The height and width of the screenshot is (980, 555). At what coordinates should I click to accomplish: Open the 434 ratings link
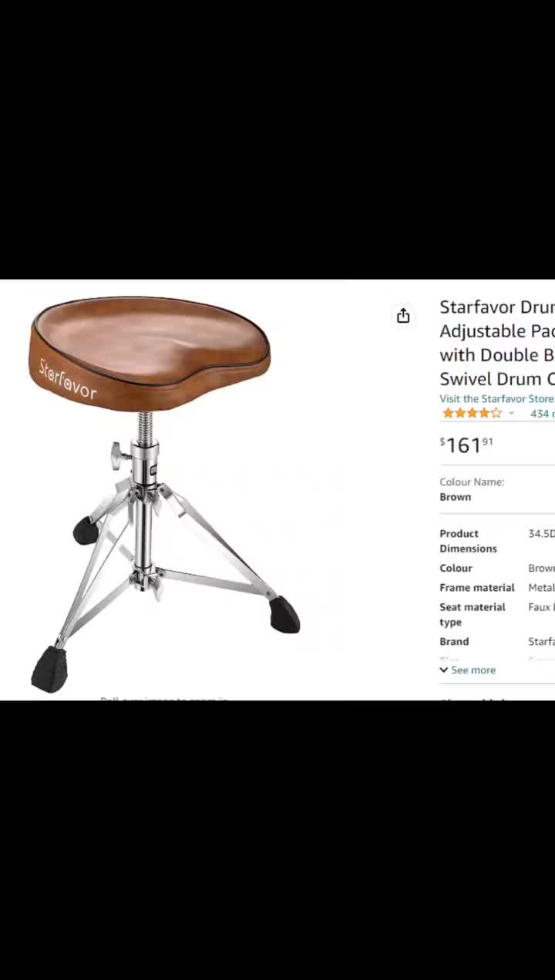[542, 414]
